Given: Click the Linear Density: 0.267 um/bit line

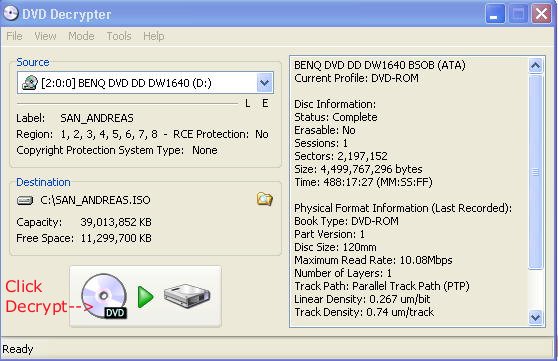Looking at the screenshot, I should point(362,299).
